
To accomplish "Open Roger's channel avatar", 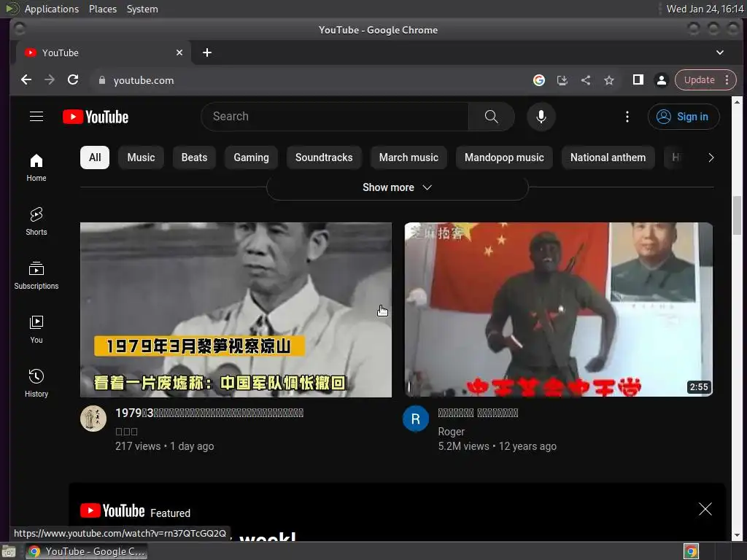I will pos(415,419).
